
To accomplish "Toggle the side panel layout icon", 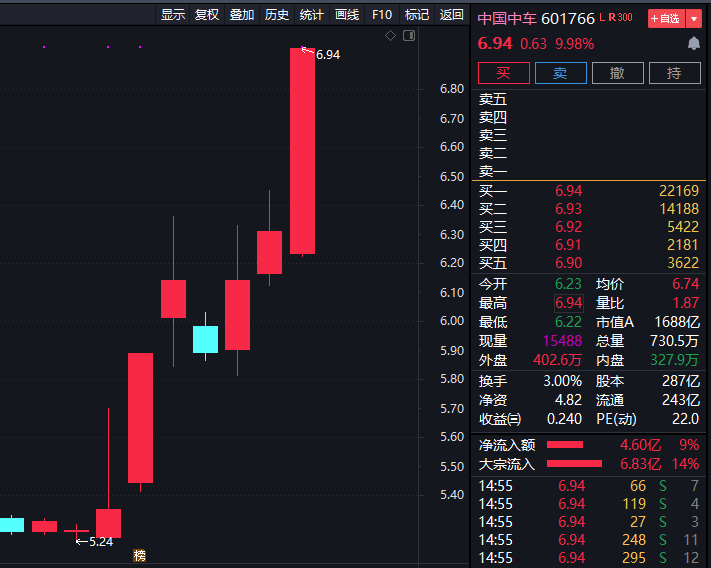I will 409,35.
